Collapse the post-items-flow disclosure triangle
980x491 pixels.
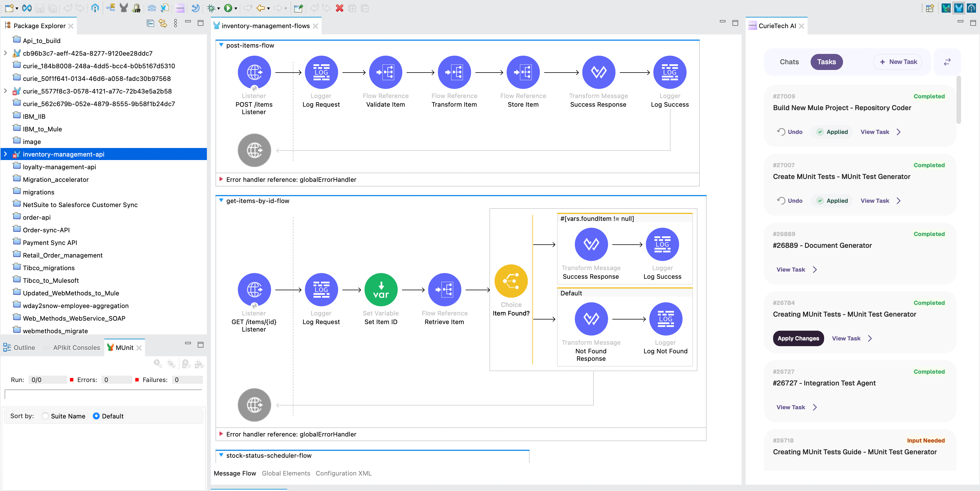(x=221, y=45)
